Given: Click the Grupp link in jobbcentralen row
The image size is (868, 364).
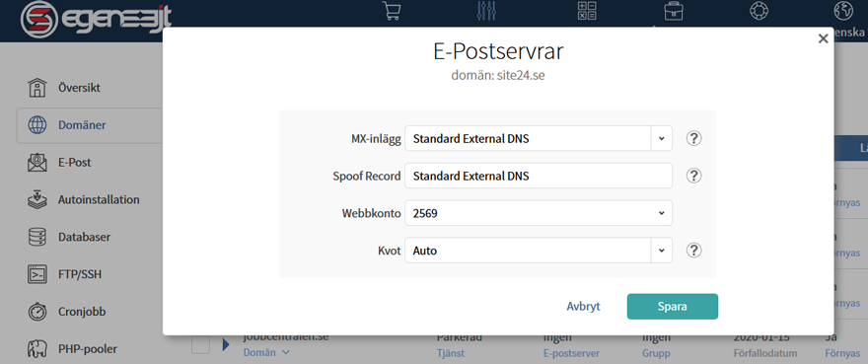Looking at the screenshot, I should (656, 353).
